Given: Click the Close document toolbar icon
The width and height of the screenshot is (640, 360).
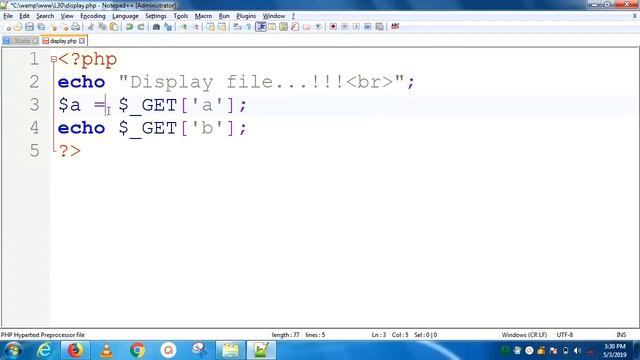Looking at the screenshot, I should click(53, 27).
